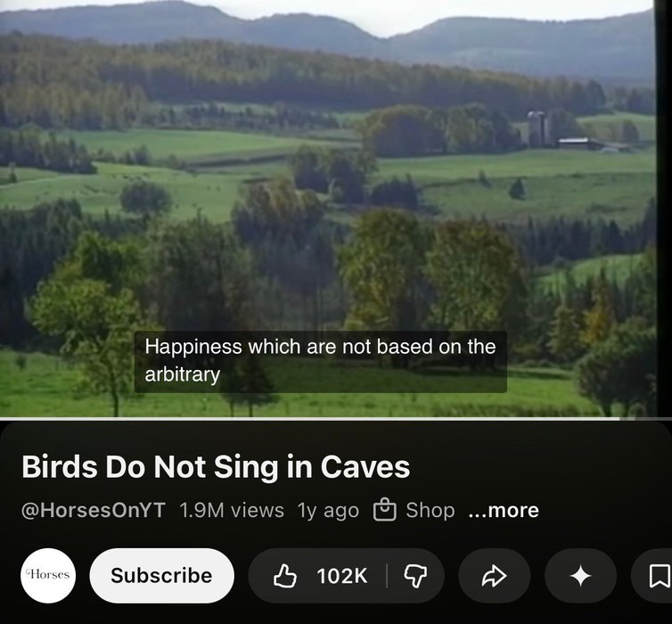672x624 pixels.
Task: Save video using the bookmark icon
Action: click(659, 576)
